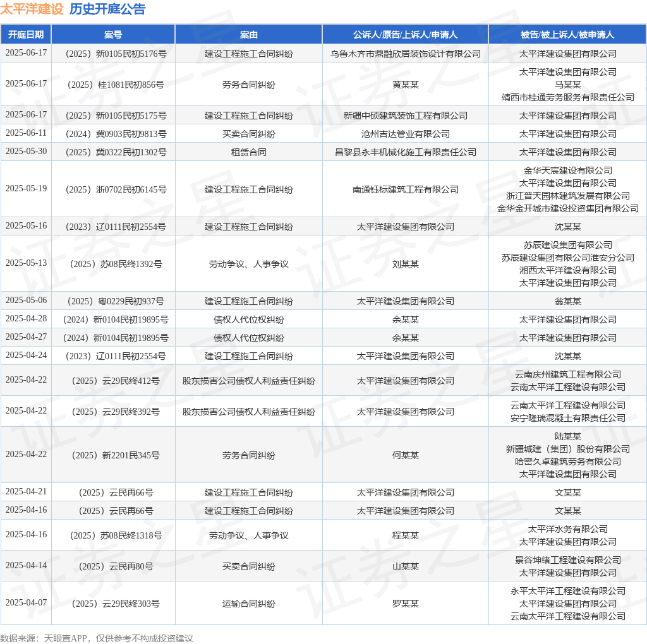This screenshot has height=644, width=647.
Task: Click the 案号 column header
Action: click(113, 35)
